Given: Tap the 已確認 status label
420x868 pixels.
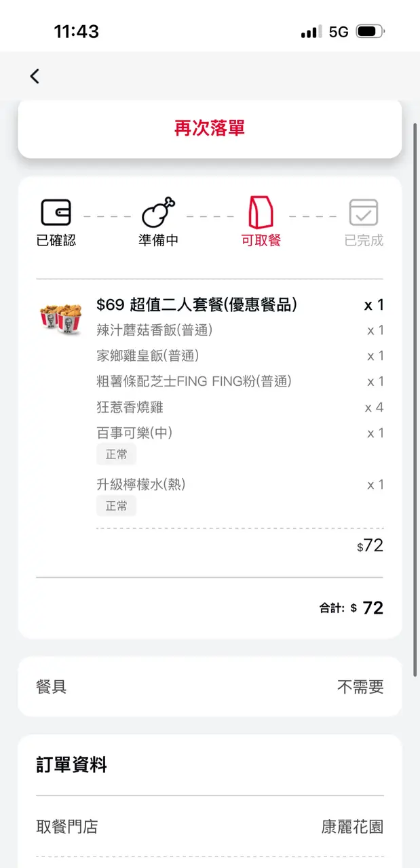Looking at the screenshot, I should (56, 241).
